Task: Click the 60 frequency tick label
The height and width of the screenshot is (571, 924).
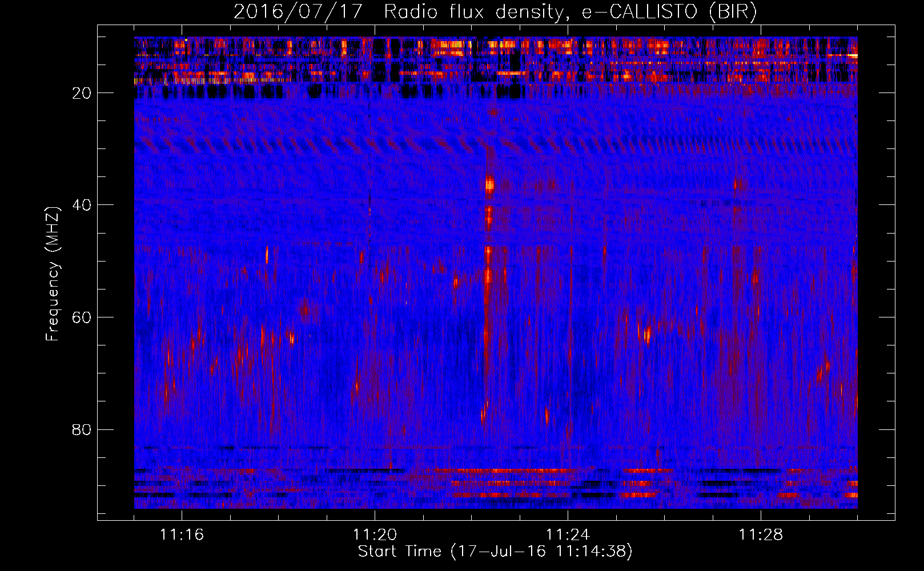Action: (x=82, y=317)
